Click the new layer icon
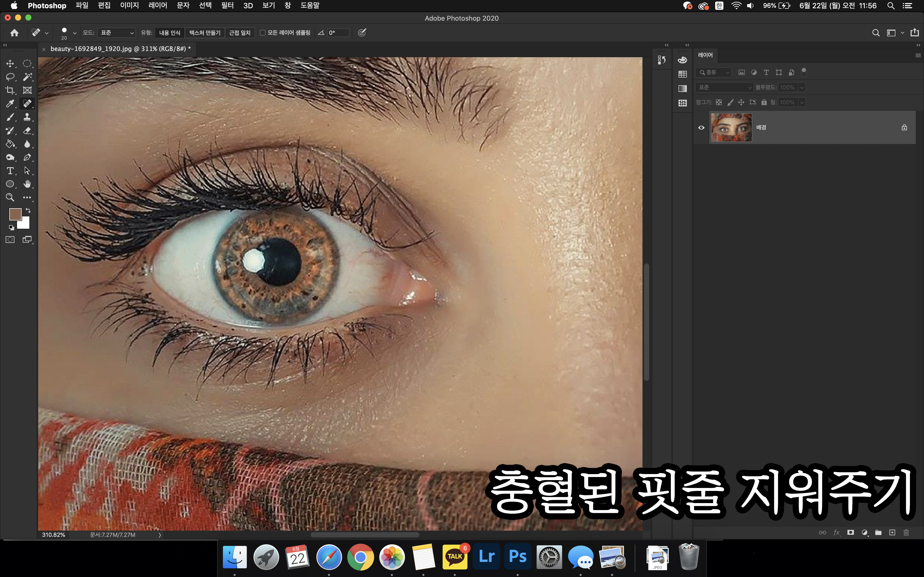 (x=892, y=532)
